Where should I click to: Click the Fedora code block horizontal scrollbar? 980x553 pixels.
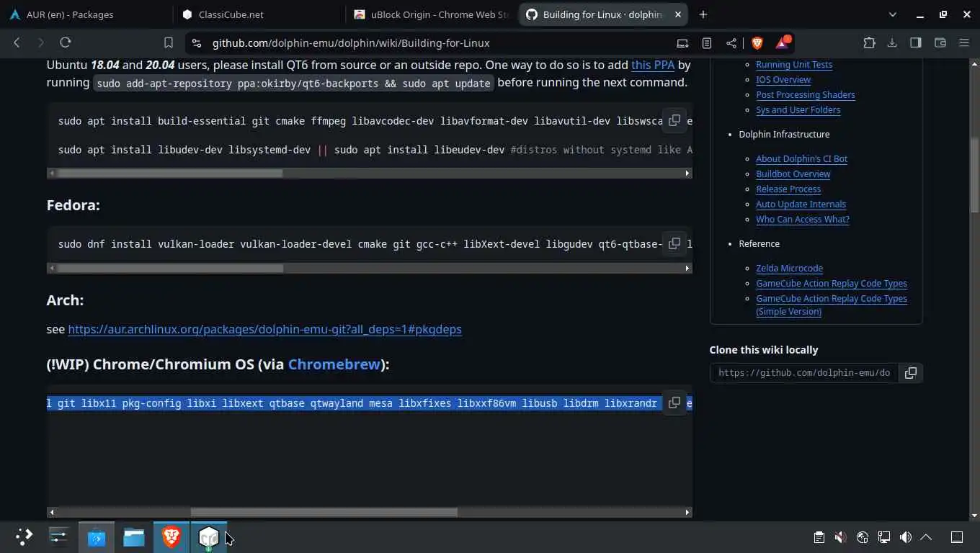click(x=170, y=268)
